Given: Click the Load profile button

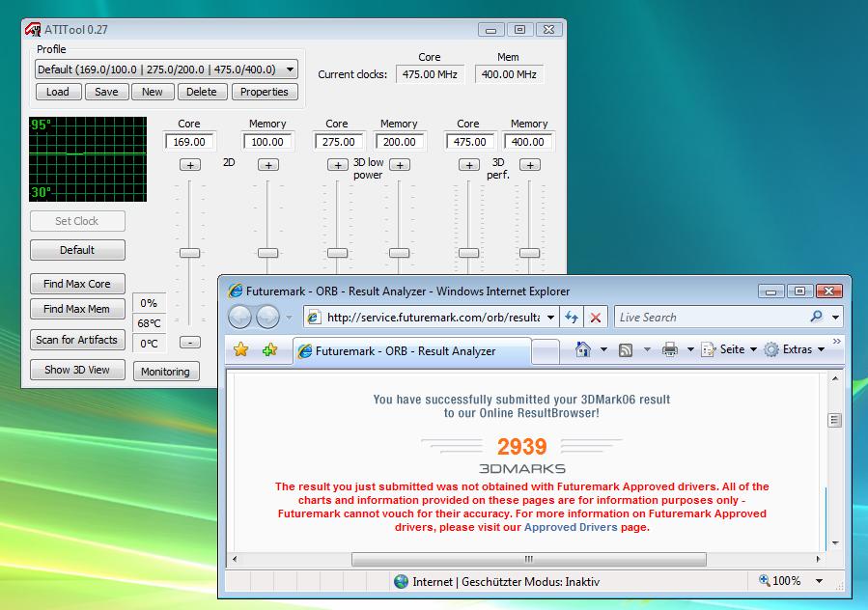Looking at the screenshot, I should tap(58, 92).
